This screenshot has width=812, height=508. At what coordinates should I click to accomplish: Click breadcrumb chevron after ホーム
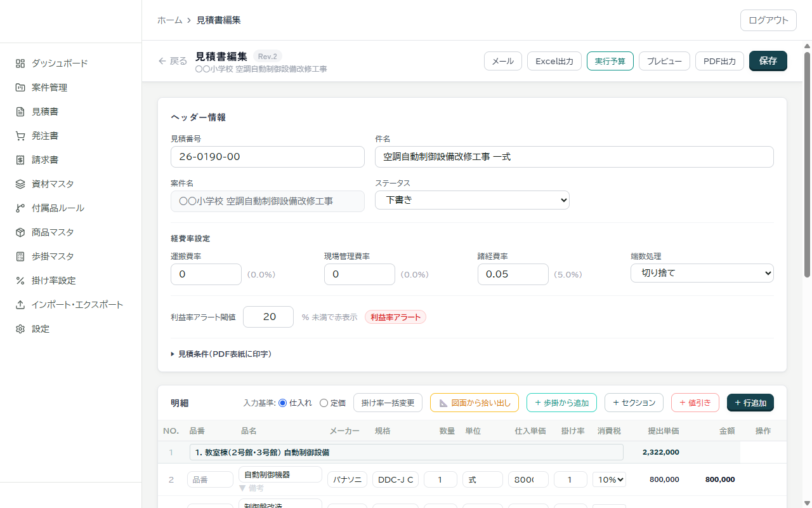[189, 20]
